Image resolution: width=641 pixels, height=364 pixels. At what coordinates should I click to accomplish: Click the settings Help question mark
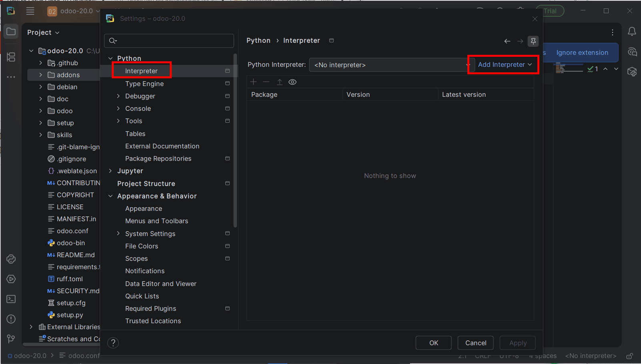(x=113, y=343)
